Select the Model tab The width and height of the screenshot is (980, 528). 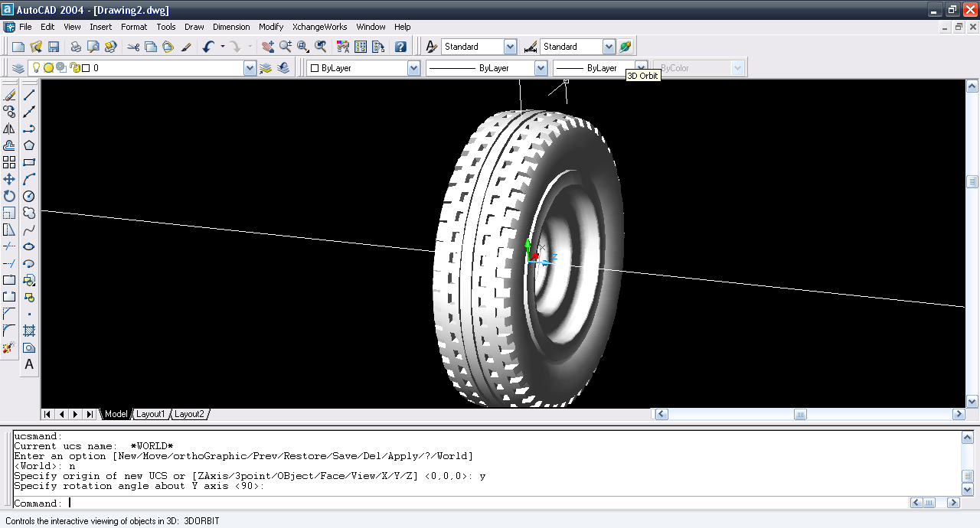pyautogui.click(x=116, y=414)
